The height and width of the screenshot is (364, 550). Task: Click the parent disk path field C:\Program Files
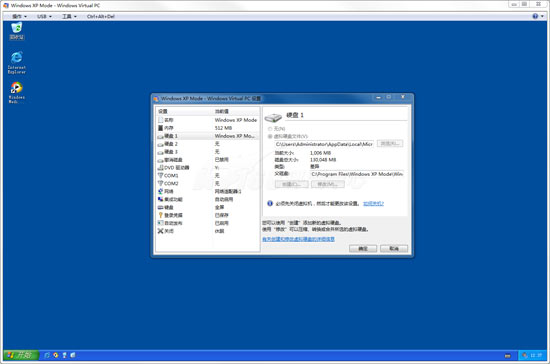tap(357, 174)
